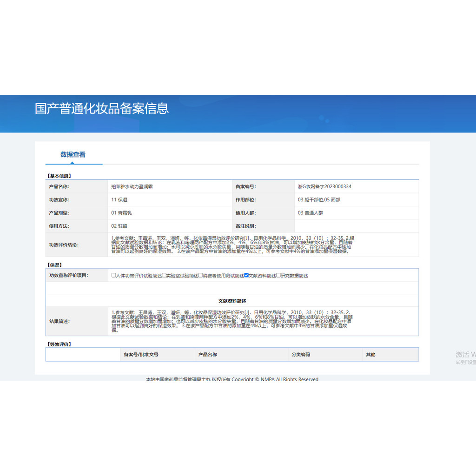
Task: Click the empty 备注说明 value field
Action: (356, 226)
